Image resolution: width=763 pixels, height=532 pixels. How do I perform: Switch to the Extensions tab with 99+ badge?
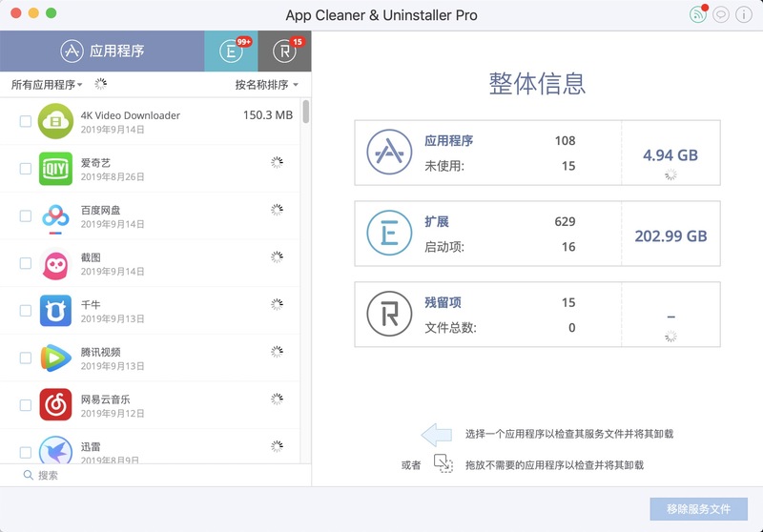[231, 51]
